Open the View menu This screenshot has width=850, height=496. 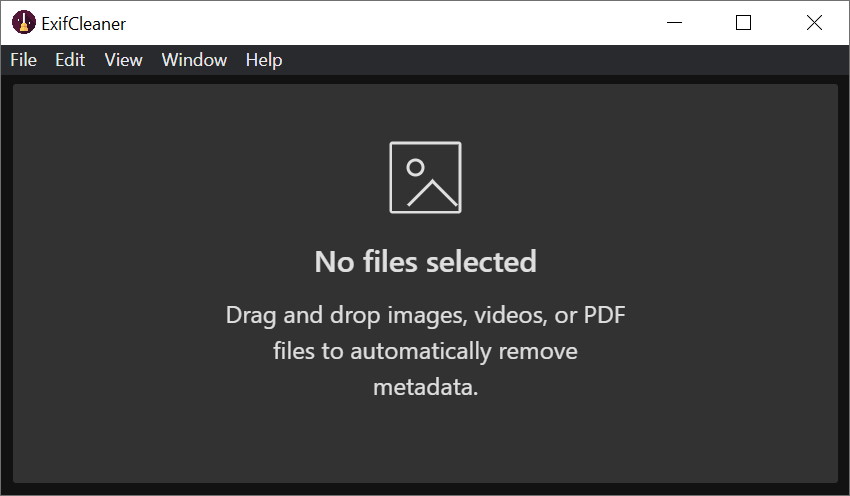coord(123,60)
